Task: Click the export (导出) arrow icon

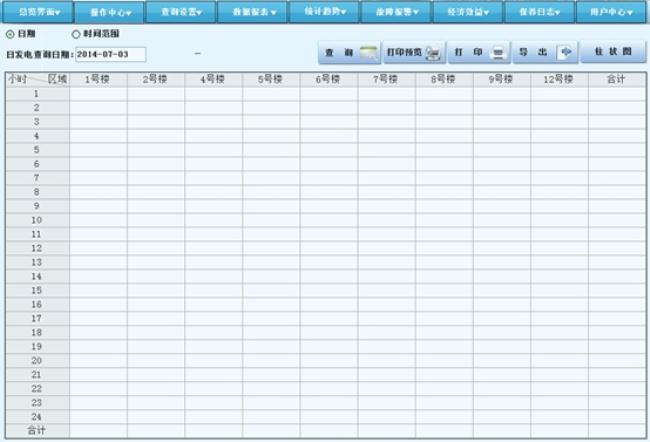Action: point(565,53)
